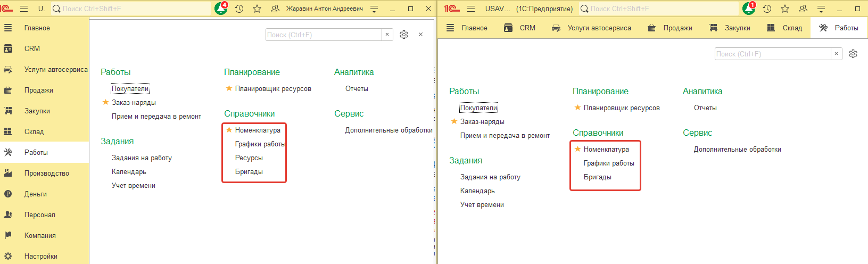Open Услуги автосервиса in left window sidebar

point(44,69)
